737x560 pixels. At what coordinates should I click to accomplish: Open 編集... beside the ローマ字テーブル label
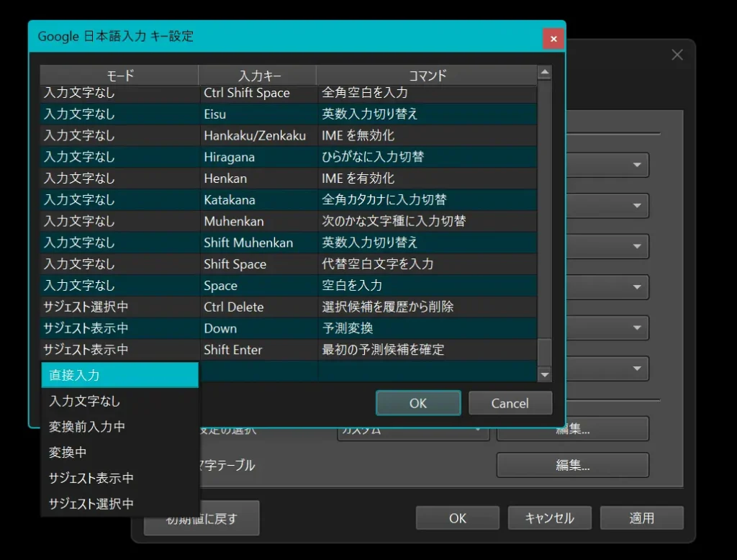[572, 465]
